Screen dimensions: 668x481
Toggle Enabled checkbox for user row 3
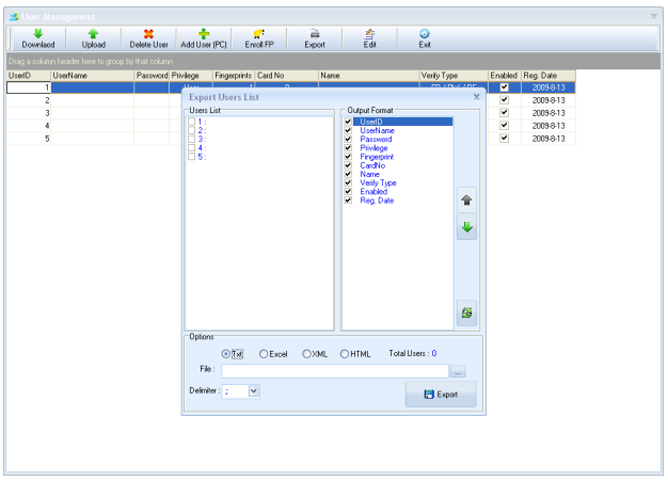coord(504,113)
